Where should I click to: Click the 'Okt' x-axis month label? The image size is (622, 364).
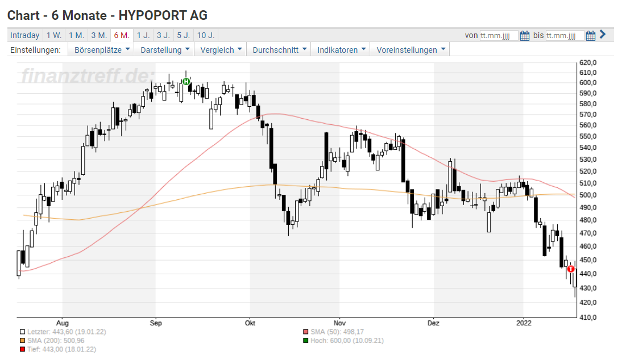(x=250, y=323)
